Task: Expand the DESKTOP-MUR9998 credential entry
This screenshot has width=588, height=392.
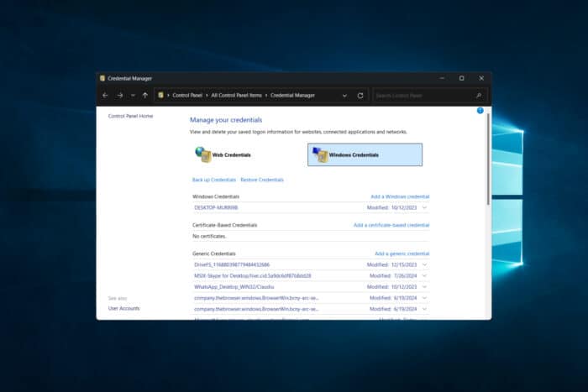Action: [424, 207]
